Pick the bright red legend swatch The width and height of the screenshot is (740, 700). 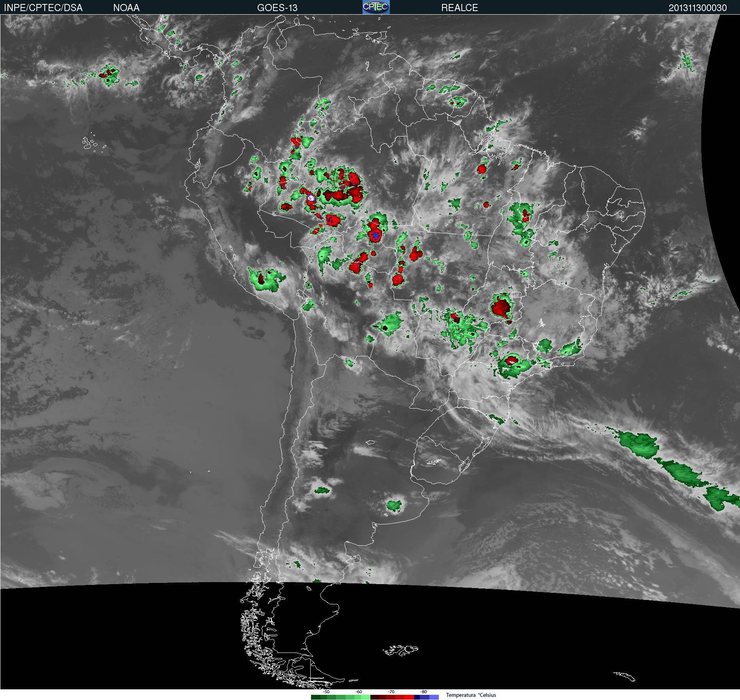tap(409, 697)
